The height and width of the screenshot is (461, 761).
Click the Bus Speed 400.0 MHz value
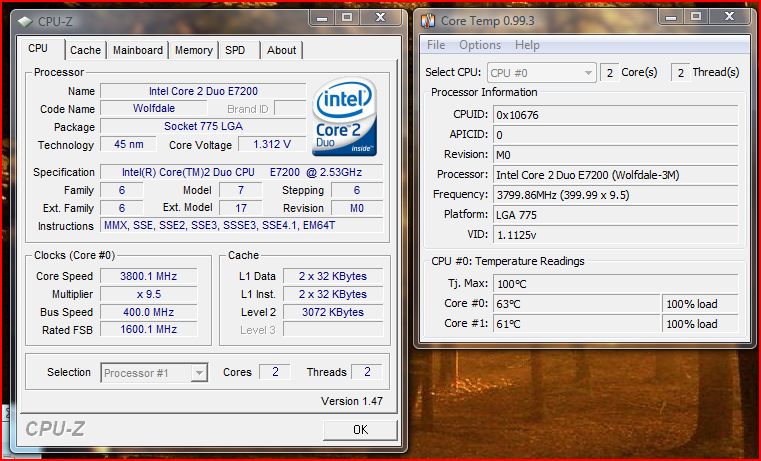[x=149, y=312]
